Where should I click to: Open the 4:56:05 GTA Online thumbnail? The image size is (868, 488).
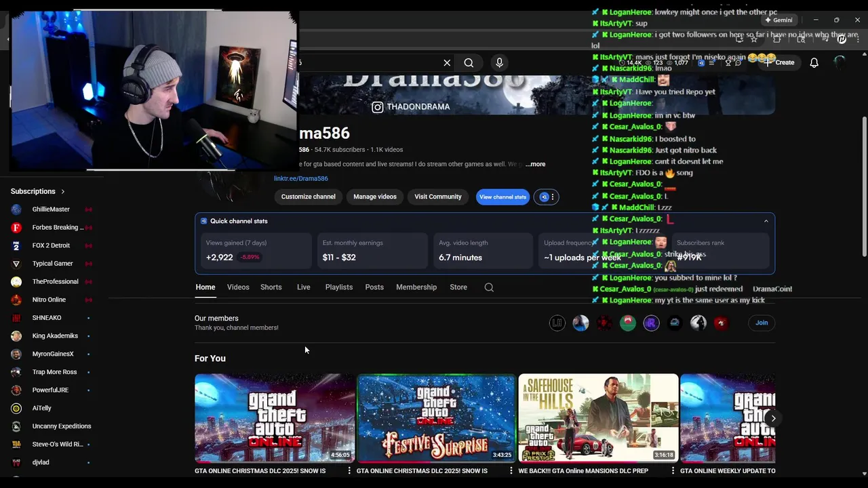[275, 418]
